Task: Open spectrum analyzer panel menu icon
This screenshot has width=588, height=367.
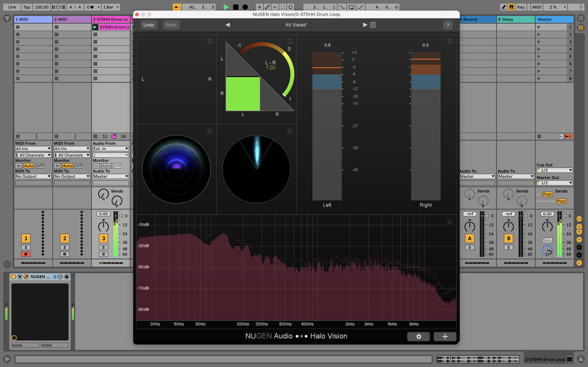Action: point(450,221)
